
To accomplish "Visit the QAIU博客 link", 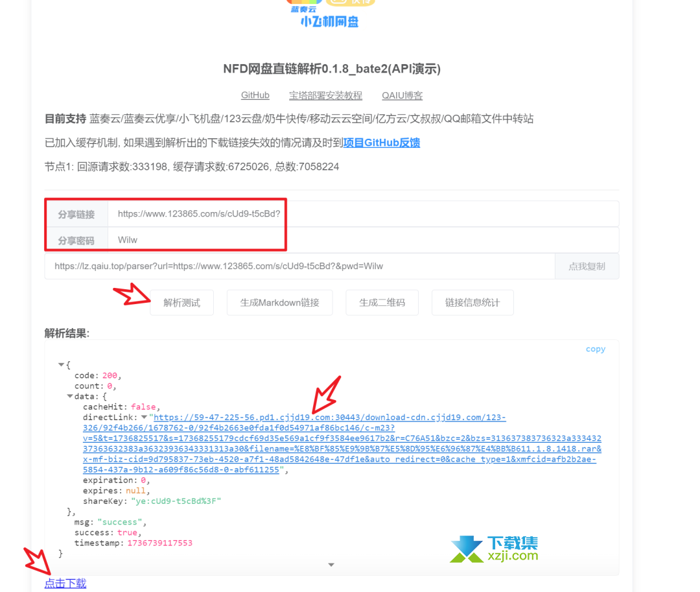I will [402, 95].
